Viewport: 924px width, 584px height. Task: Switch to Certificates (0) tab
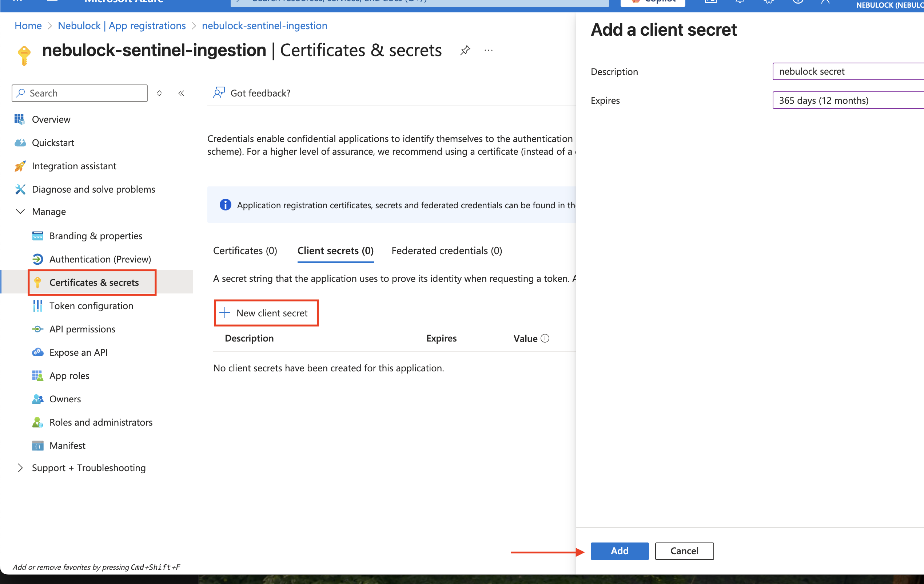click(245, 251)
